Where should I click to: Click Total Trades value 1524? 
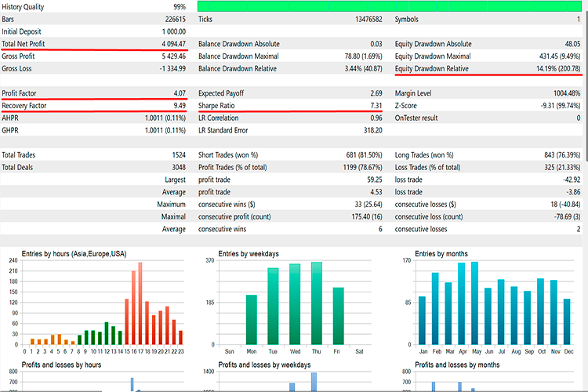tap(179, 155)
